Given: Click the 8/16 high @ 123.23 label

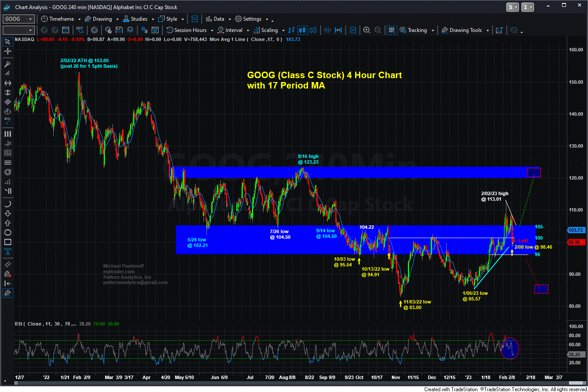Looking at the screenshot, I should pyautogui.click(x=308, y=159).
